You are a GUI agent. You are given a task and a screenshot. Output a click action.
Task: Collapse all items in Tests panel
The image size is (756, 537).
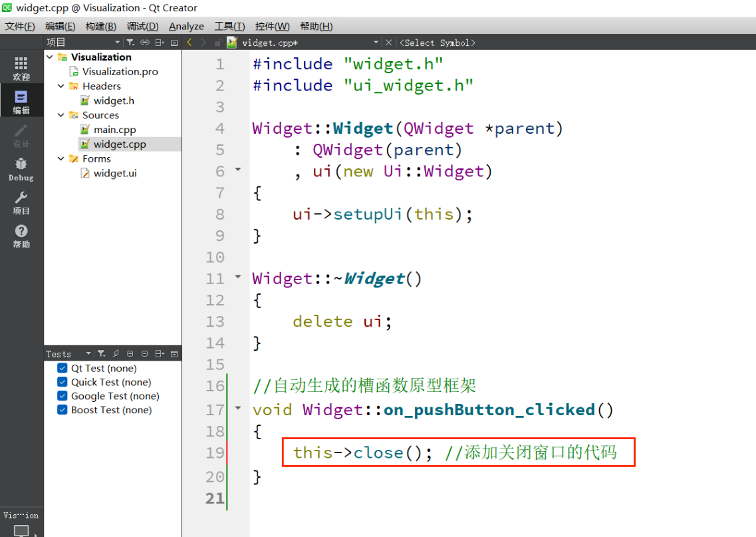click(145, 353)
